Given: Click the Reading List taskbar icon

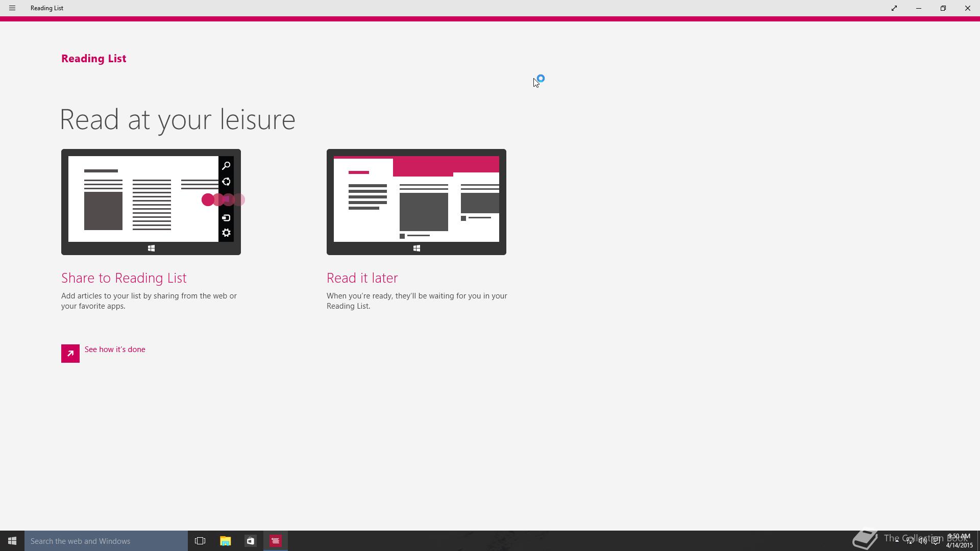Looking at the screenshot, I should (276, 541).
